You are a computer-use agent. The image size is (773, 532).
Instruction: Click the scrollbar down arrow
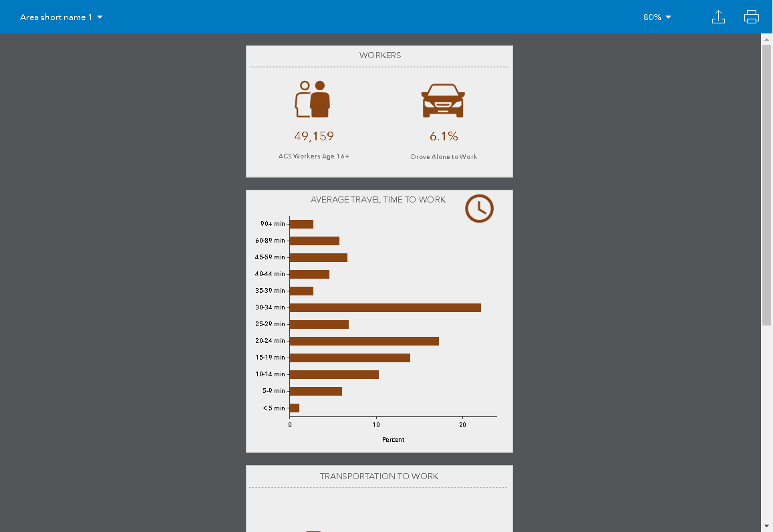[767, 526]
